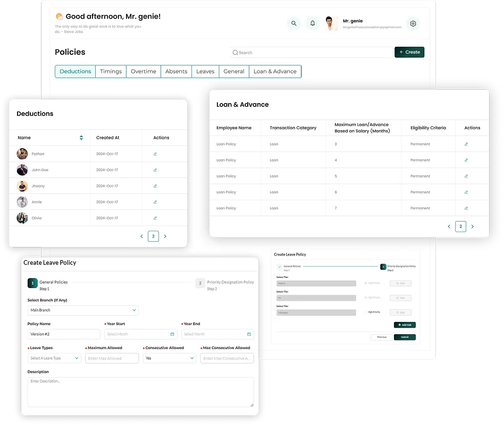Select the Loan & Advance tab
The height and width of the screenshot is (425, 504).
[275, 72]
